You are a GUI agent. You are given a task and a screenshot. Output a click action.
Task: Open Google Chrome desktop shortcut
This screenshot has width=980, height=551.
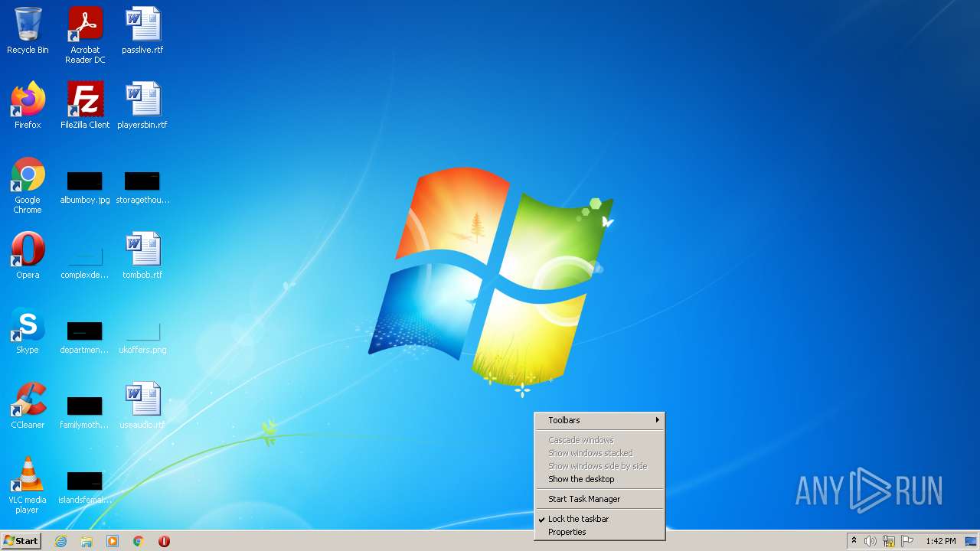[28, 185]
